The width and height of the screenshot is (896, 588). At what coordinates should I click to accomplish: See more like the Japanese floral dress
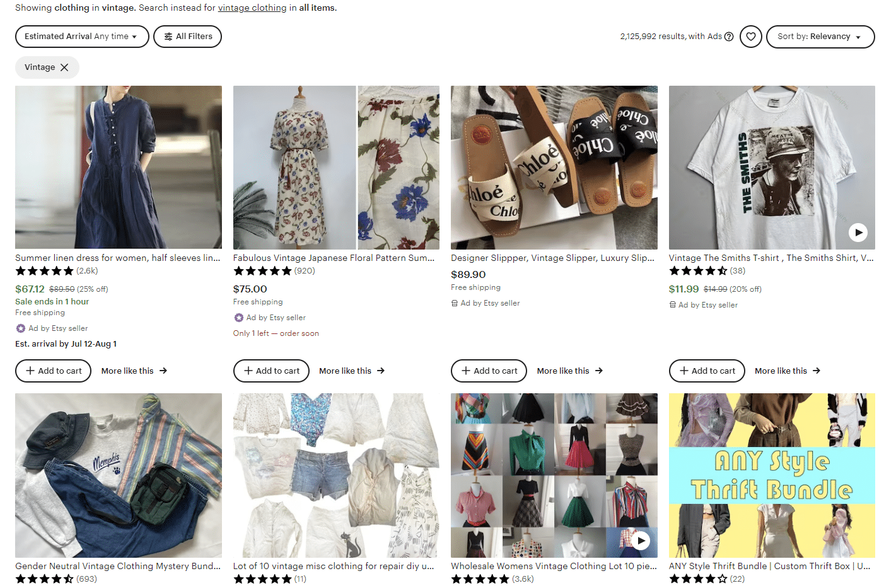(352, 371)
